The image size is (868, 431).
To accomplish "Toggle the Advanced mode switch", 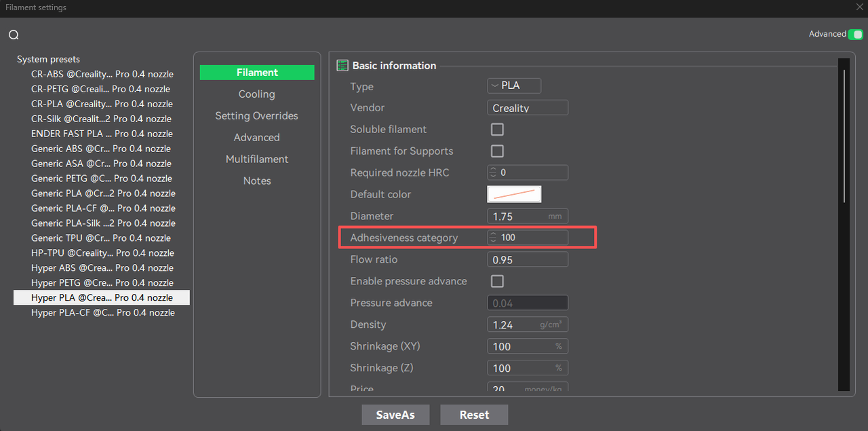I will click(x=856, y=35).
